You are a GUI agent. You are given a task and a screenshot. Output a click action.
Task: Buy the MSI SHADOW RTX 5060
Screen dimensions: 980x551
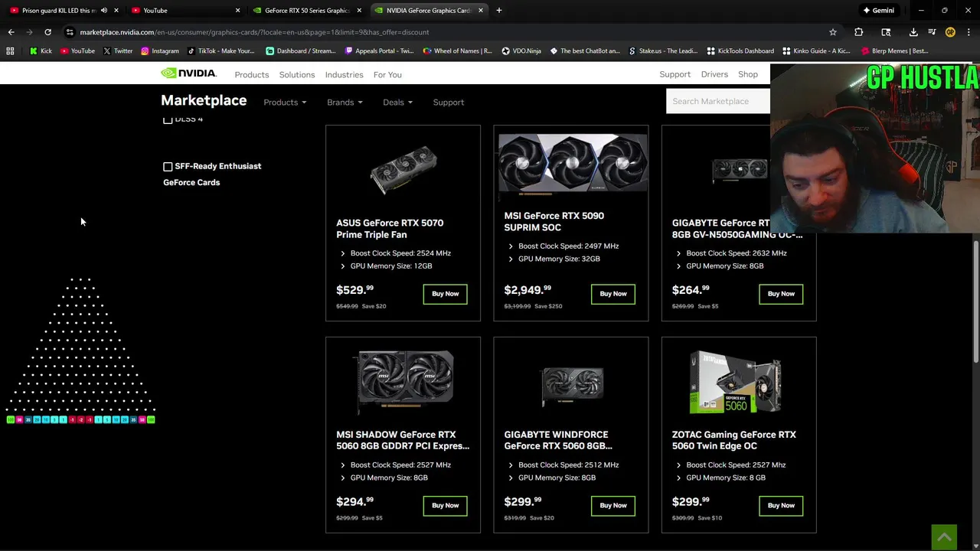pyautogui.click(x=445, y=506)
